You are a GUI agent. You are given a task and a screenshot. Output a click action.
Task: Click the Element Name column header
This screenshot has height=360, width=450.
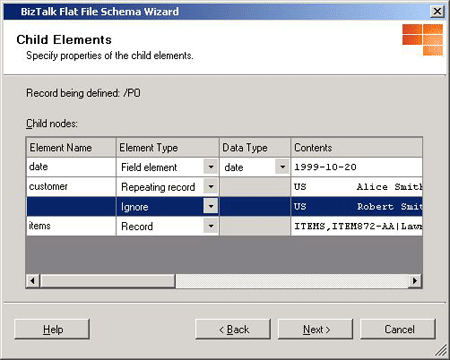coord(71,147)
